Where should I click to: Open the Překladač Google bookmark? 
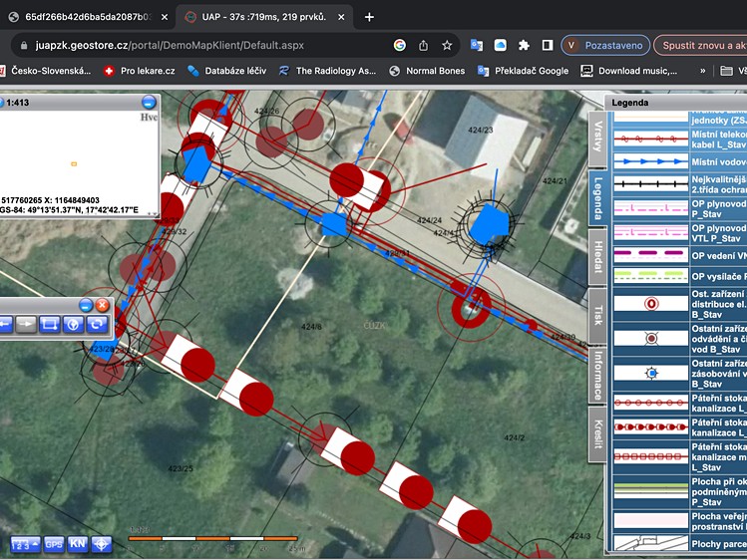coord(523,71)
